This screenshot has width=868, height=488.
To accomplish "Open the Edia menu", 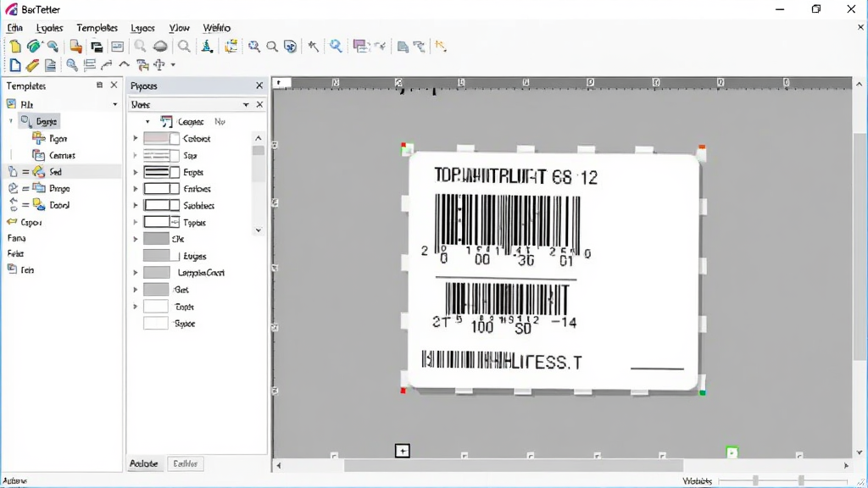I will [15, 28].
